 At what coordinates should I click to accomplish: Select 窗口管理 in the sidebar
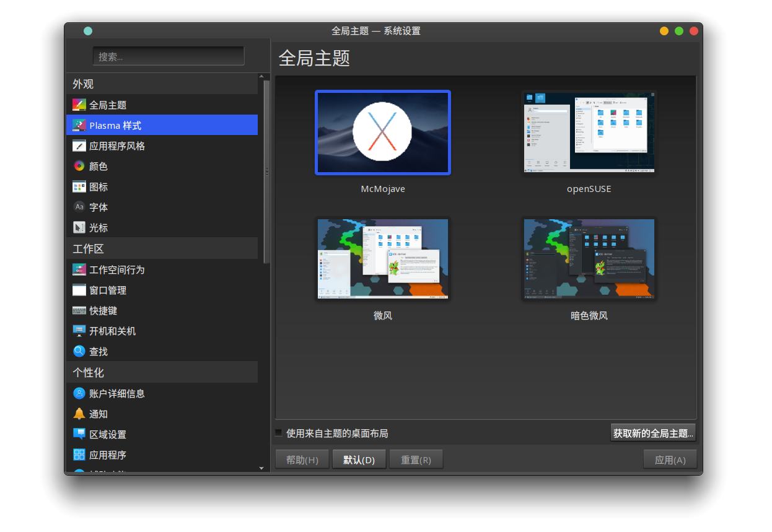point(162,290)
